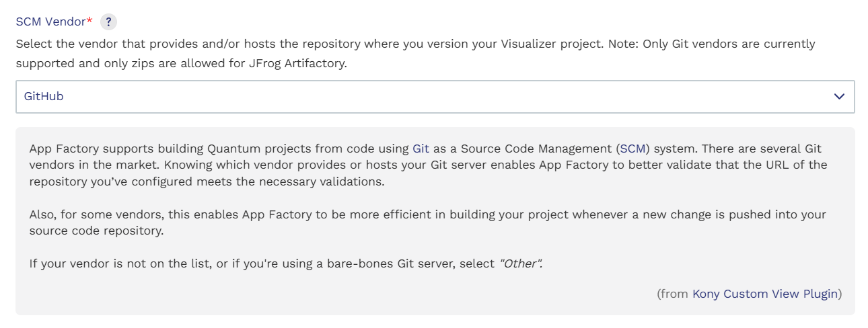Open the Git link in help text
Image resolution: width=868 pixels, height=328 pixels.
point(421,149)
